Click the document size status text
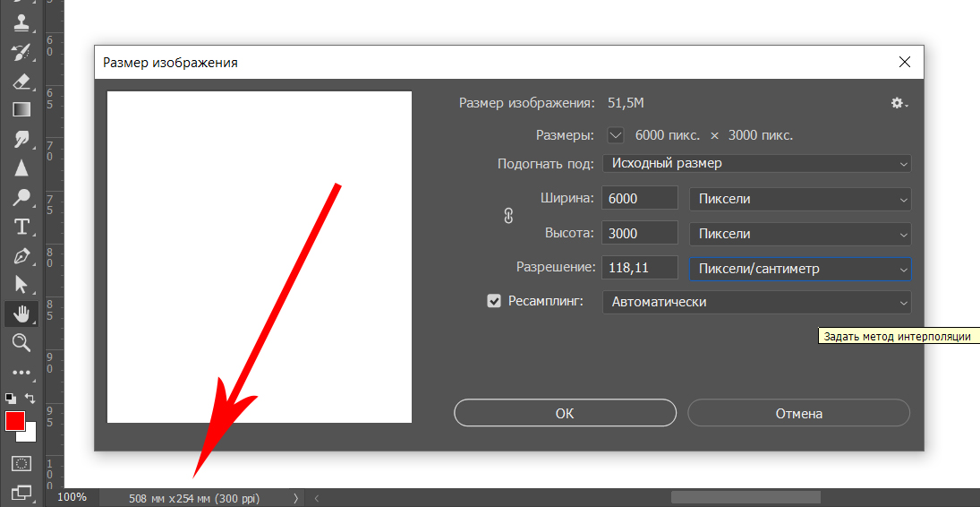 click(x=193, y=499)
